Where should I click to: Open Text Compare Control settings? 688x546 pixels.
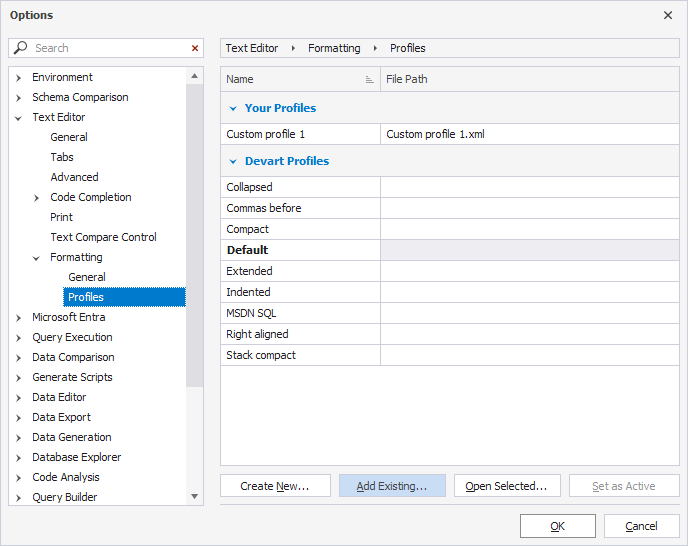coord(103,237)
